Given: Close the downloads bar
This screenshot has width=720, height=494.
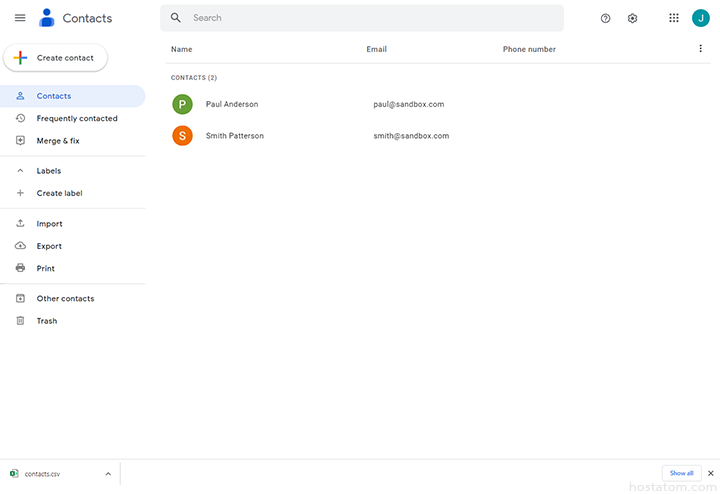Looking at the screenshot, I should pos(711,473).
